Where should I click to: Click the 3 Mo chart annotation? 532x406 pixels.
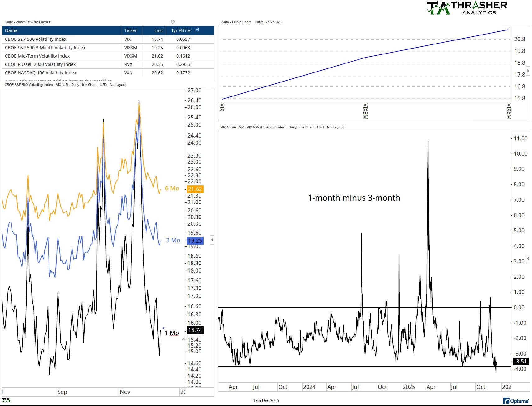point(173,240)
